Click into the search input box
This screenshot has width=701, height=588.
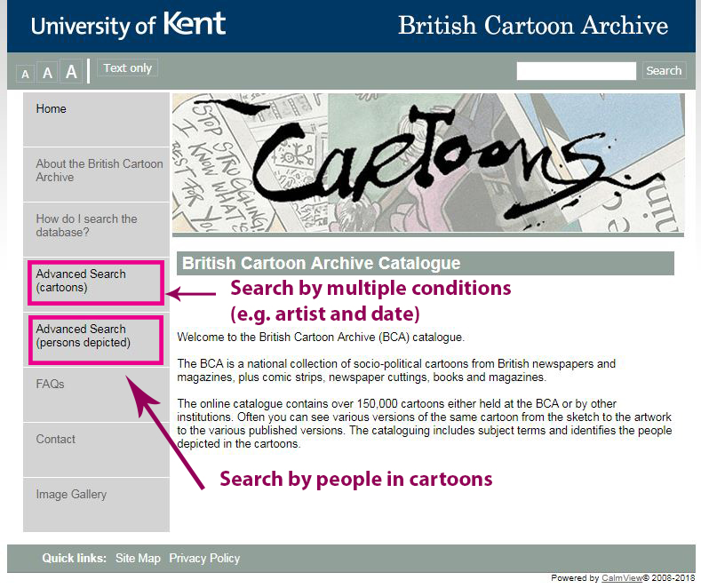point(576,71)
